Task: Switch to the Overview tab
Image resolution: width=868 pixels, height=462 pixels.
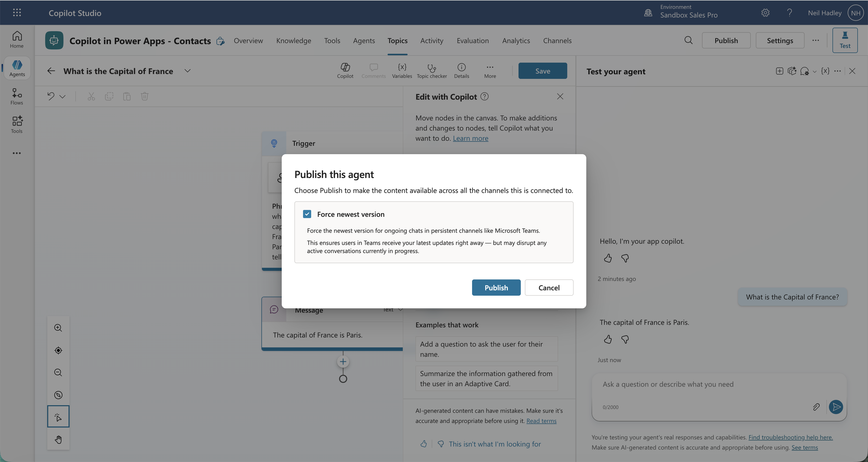Action: point(248,40)
